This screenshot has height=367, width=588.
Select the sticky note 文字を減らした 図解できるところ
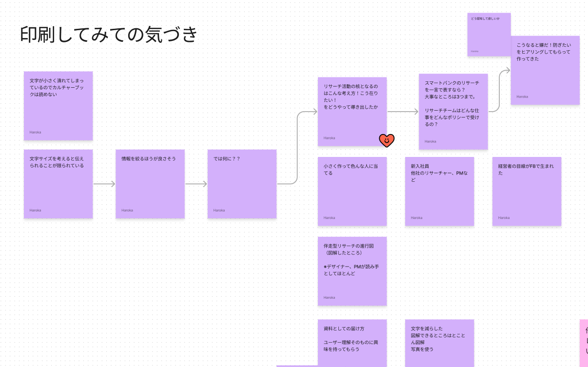pos(439,343)
